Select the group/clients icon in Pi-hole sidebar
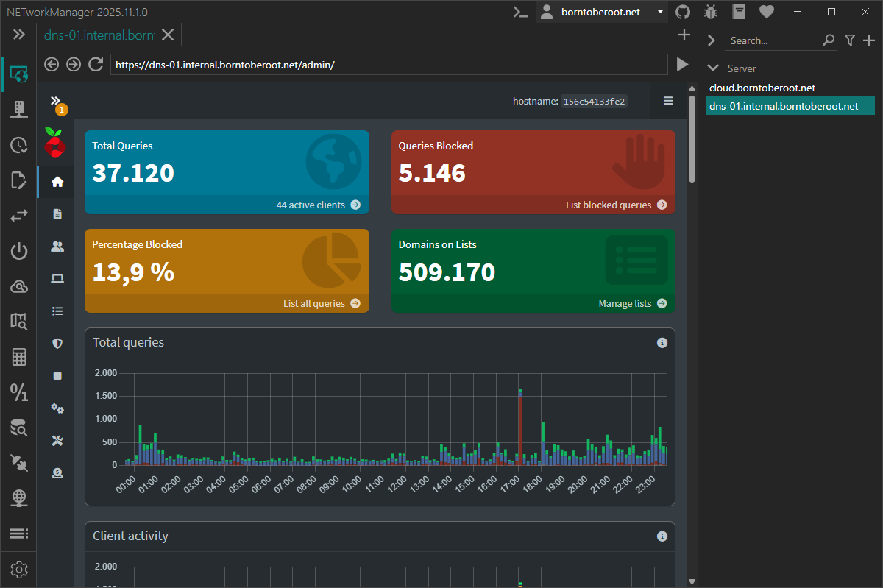883x588 pixels. 57,247
